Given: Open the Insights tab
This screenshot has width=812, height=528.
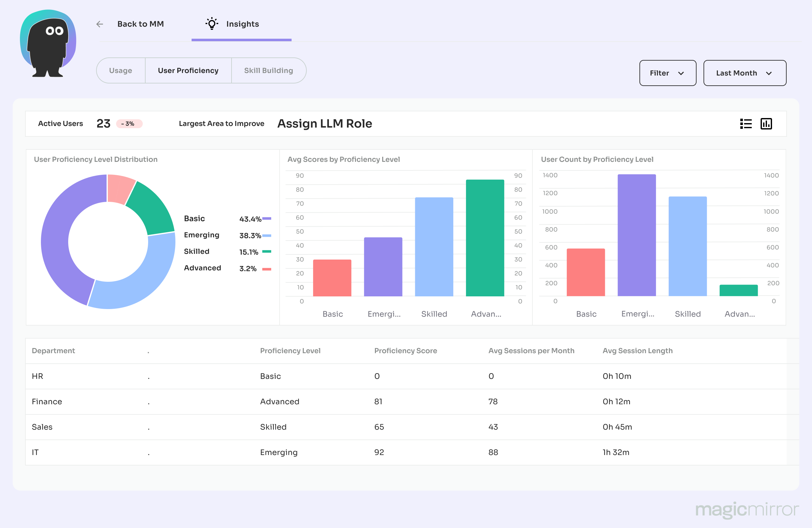Looking at the screenshot, I should point(242,24).
